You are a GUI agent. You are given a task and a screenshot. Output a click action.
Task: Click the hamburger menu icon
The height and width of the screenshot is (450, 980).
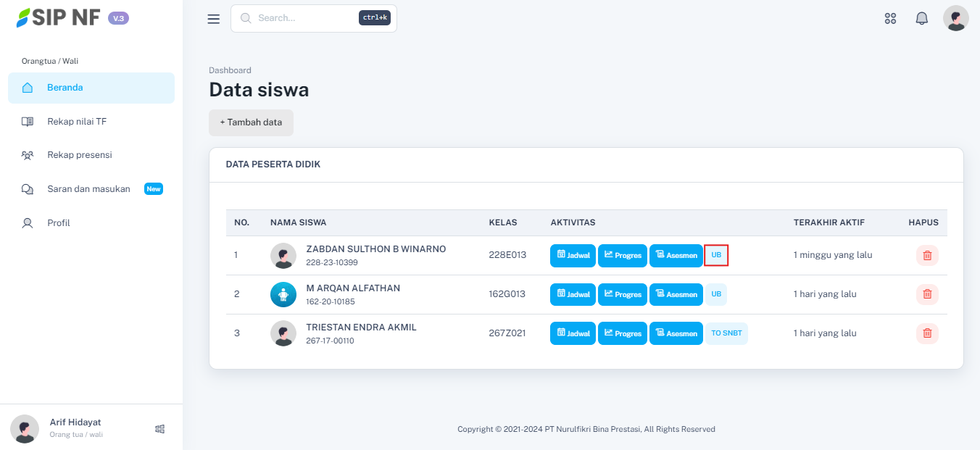pyautogui.click(x=213, y=19)
